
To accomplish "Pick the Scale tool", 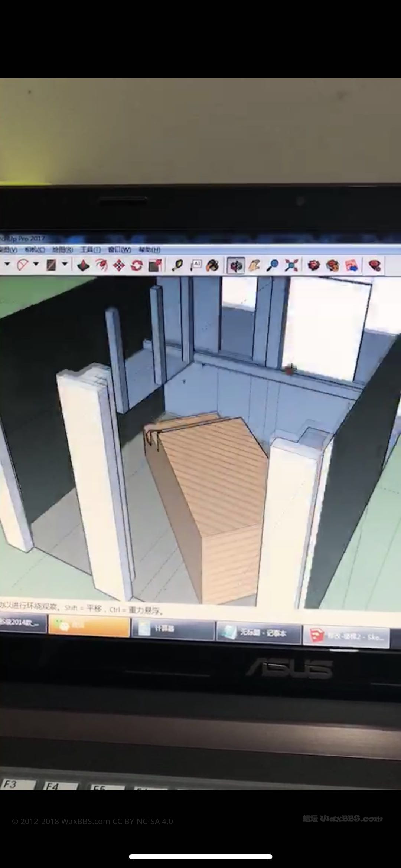I will (155, 265).
